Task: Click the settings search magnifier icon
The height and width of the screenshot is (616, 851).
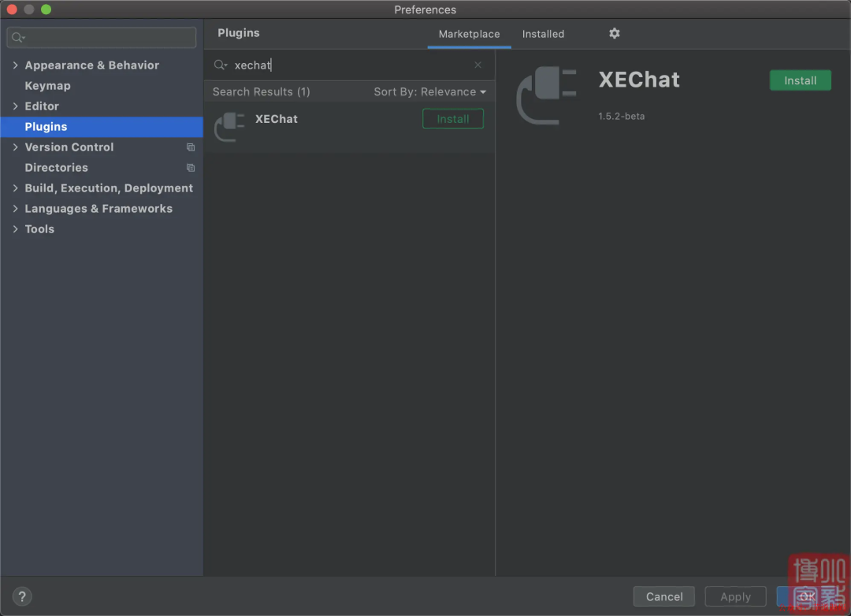Action: click(18, 38)
